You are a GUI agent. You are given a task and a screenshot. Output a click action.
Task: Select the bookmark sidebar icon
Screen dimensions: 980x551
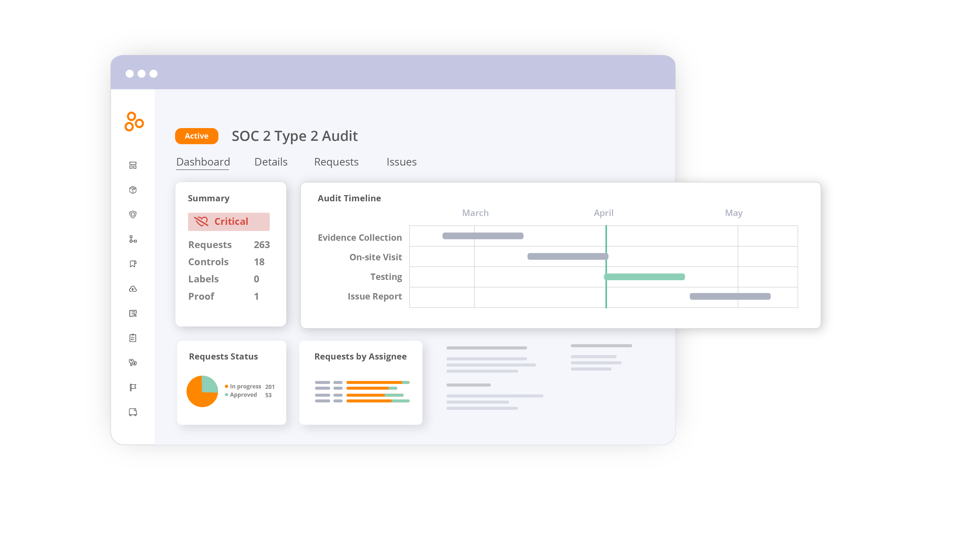click(x=133, y=264)
